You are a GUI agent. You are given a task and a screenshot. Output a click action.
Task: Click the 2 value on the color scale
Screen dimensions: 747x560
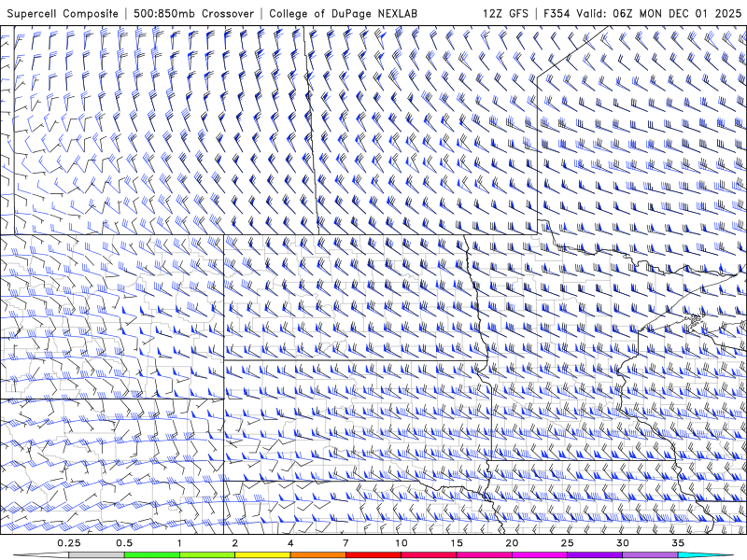tap(235, 543)
